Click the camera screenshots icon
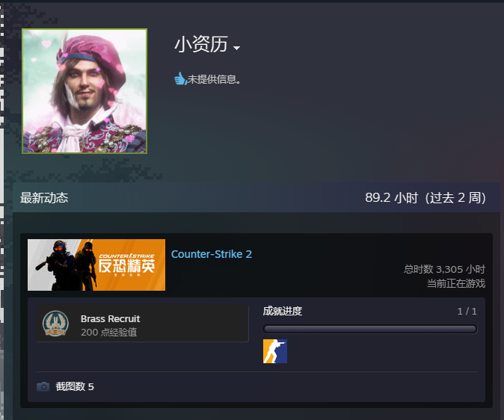Image resolution: width=504 pixels, height=420 pixels. click(43, 386)
